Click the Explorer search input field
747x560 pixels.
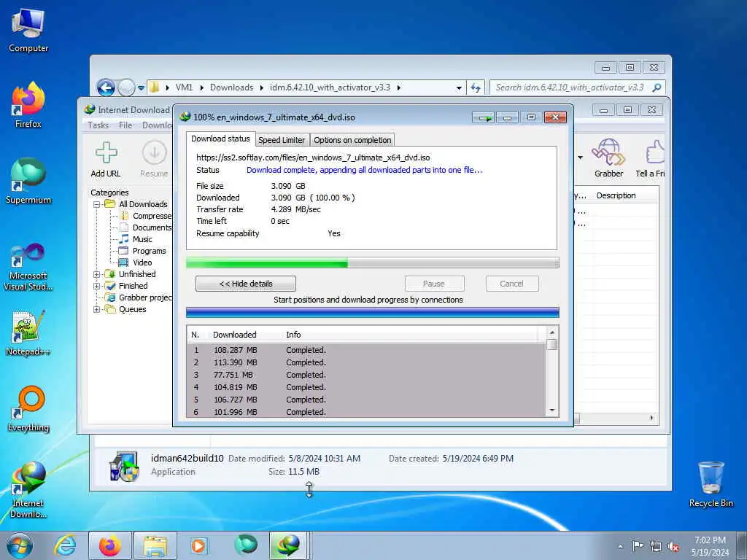pyautogui.click(x=569, y=87)
